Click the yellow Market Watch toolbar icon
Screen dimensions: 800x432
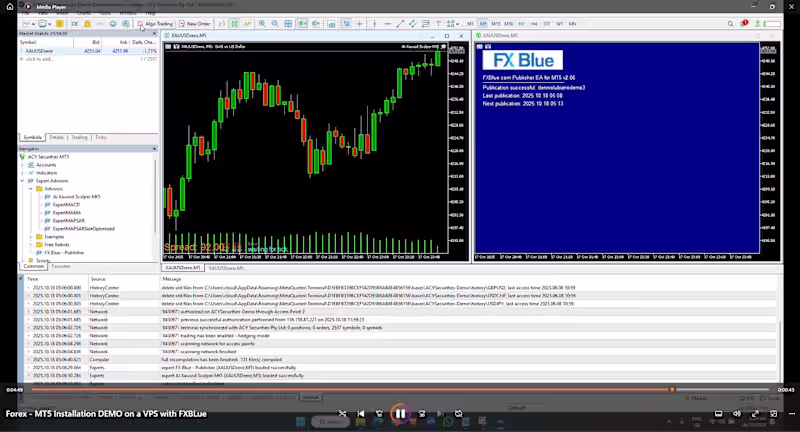coord(60,24)
